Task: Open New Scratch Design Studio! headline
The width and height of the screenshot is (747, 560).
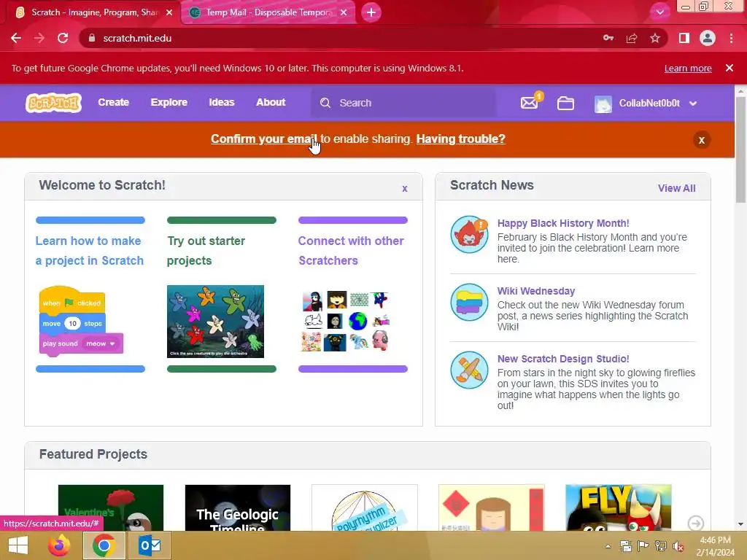Action: (x=563, y=359)
